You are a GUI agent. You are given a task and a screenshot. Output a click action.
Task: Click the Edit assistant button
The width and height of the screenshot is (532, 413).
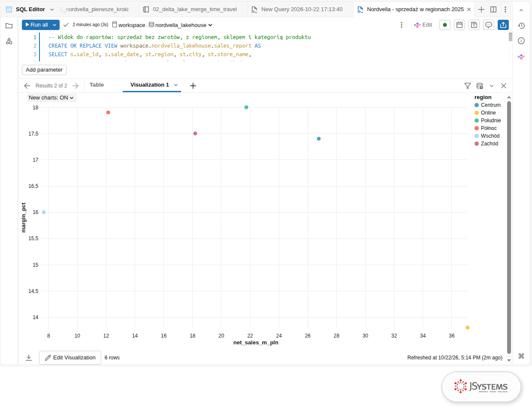point(423,25)
